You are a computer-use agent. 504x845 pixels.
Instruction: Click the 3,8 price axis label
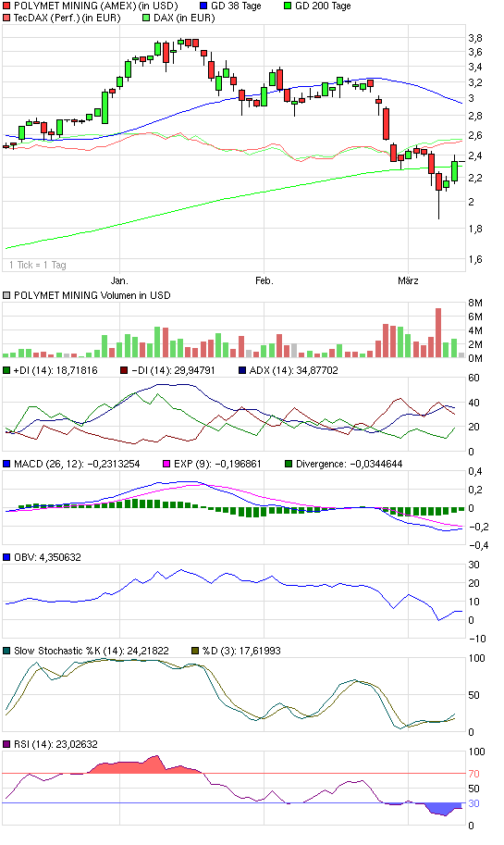click(475, 38)
